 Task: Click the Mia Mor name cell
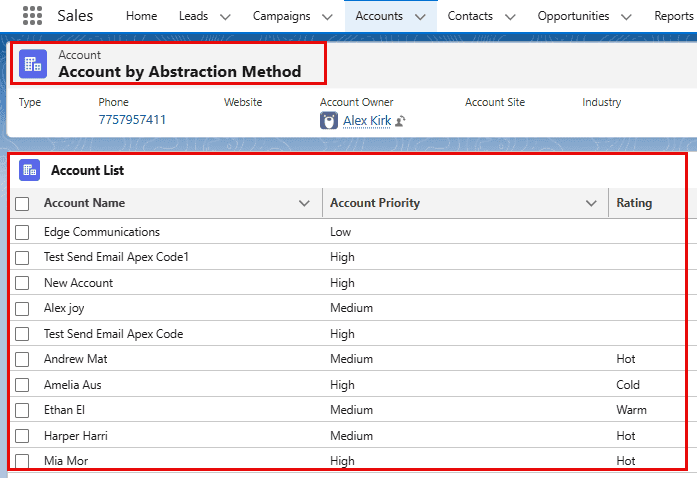pos(66,461)
